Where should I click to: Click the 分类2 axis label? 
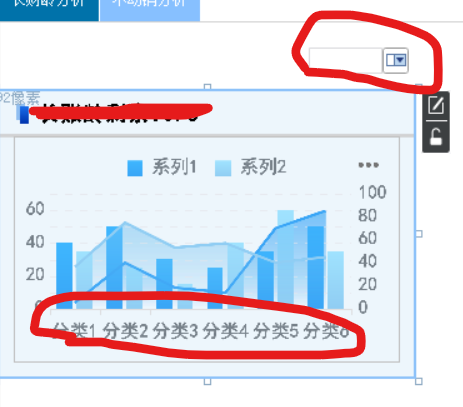click(125, 331)
